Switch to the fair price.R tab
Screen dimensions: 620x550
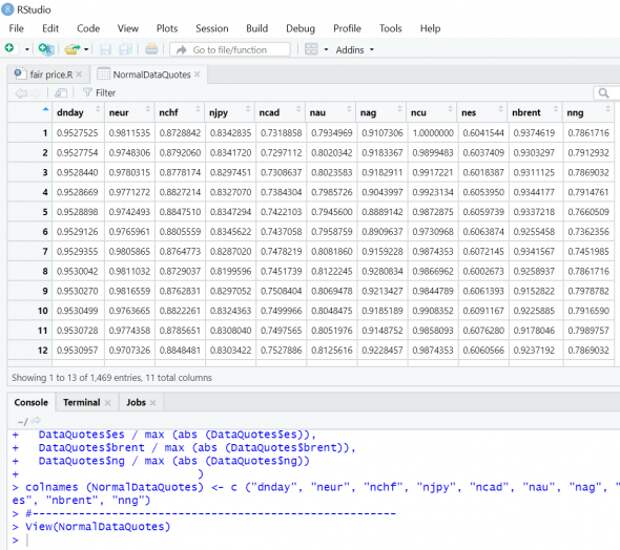pos(51,74)
